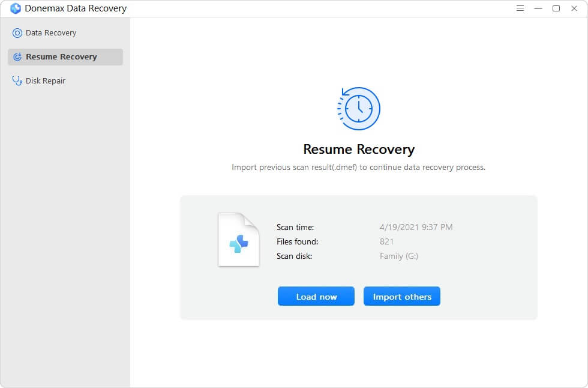This screenshot has width=588, height=388.
Task: Open the hamburger menu in title bar
Action: (x=520, y=8)
